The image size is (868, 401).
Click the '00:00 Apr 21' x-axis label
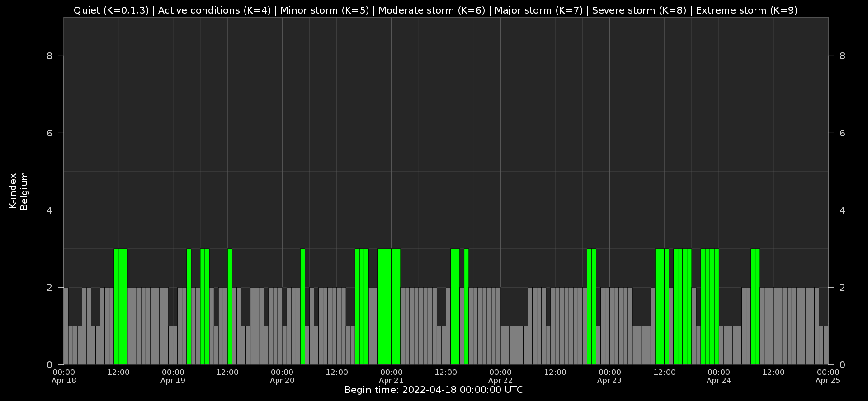tap(392, 376)
